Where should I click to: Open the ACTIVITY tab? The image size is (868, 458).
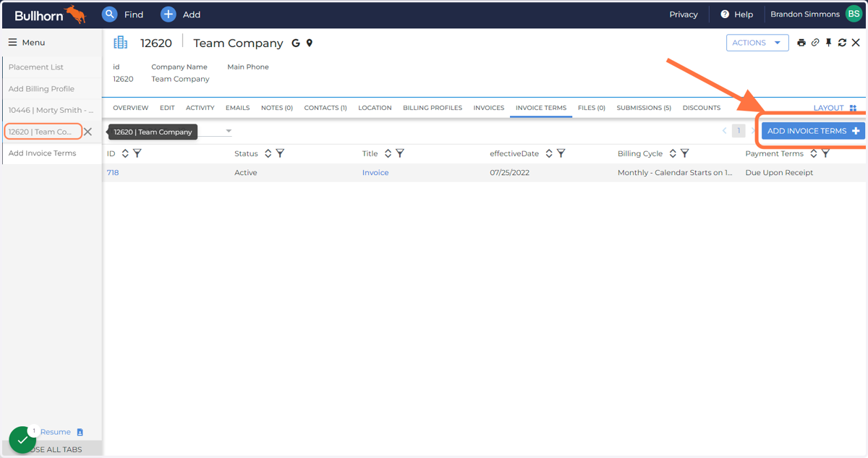click(200, 108)
